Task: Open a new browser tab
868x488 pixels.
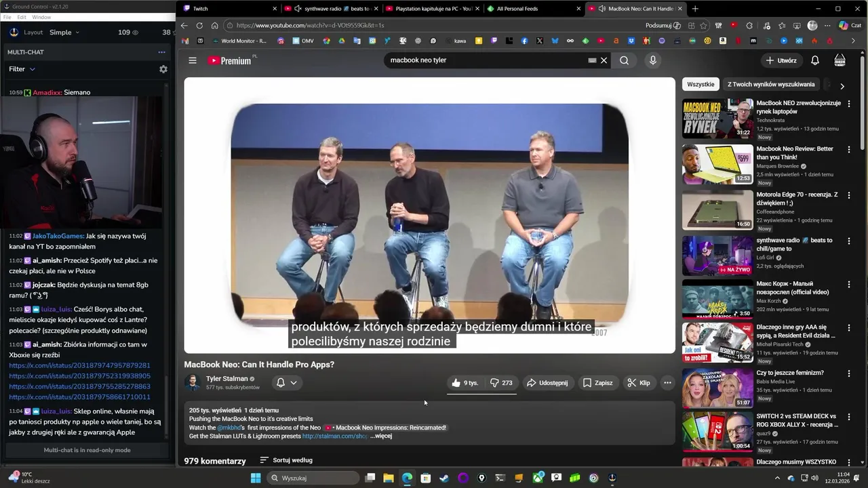Action: (x=695, y=9)
